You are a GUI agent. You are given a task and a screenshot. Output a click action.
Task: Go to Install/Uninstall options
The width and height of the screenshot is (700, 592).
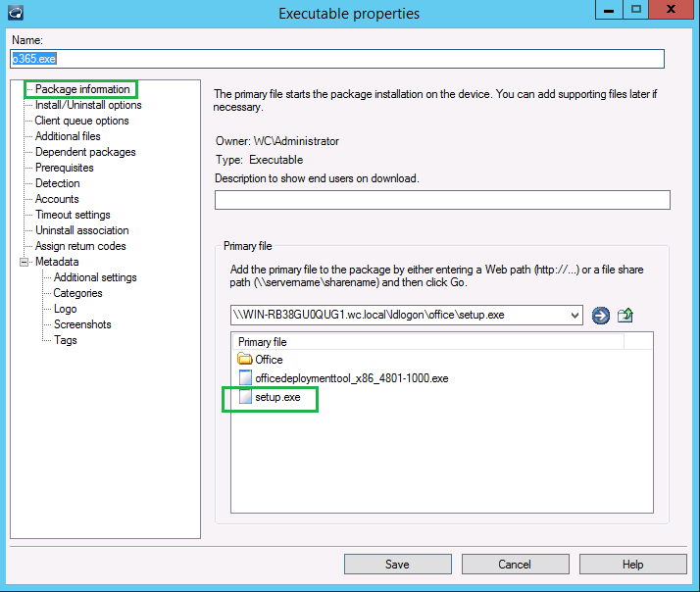point(88,105)
